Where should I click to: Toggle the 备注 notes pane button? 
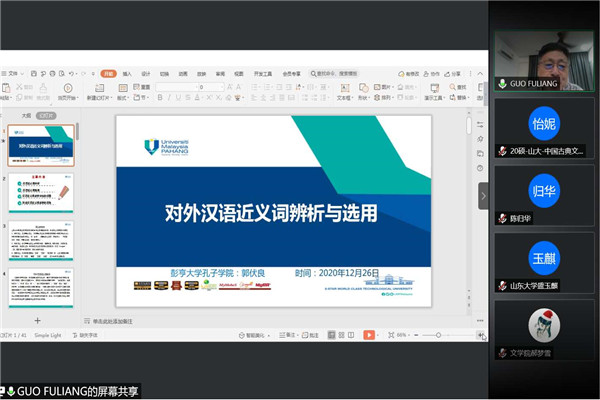[289, 334]
